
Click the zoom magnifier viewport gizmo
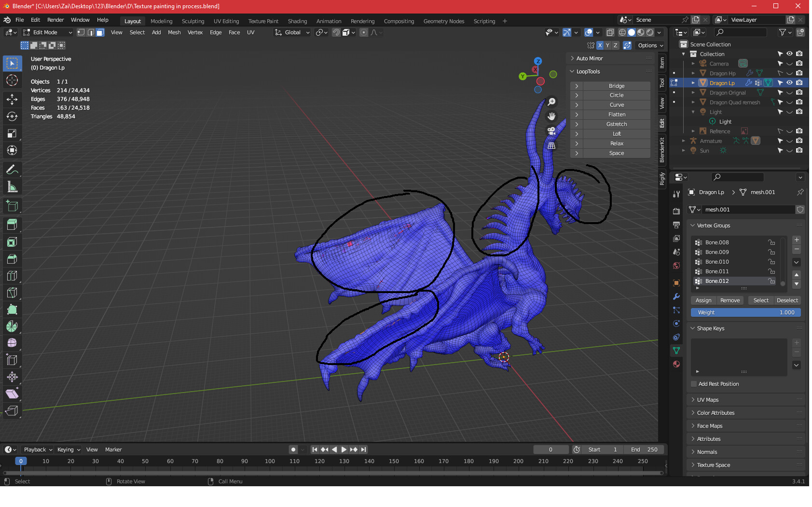pyautogui.click(x=551, y=102)
